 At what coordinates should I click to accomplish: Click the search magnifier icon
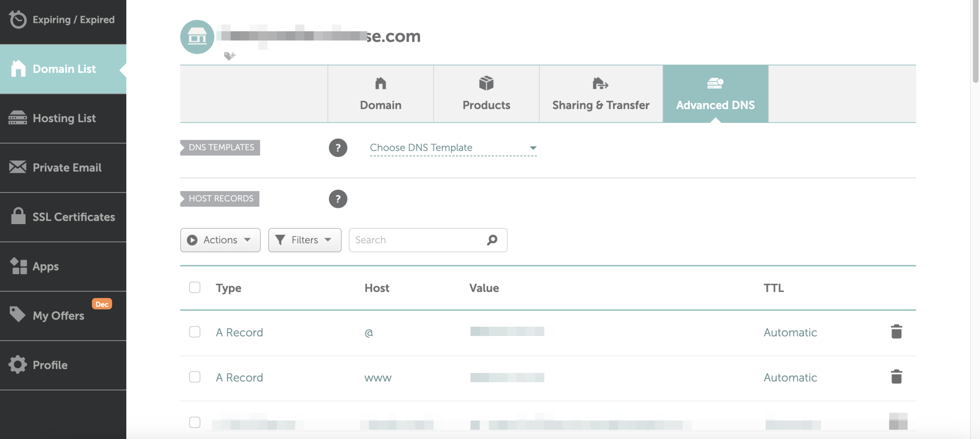(x=492, y=240)
